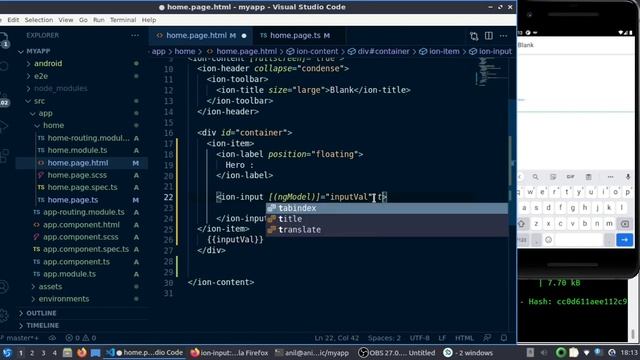Collapse the MYAPP root folder

(x=38, y=51)
